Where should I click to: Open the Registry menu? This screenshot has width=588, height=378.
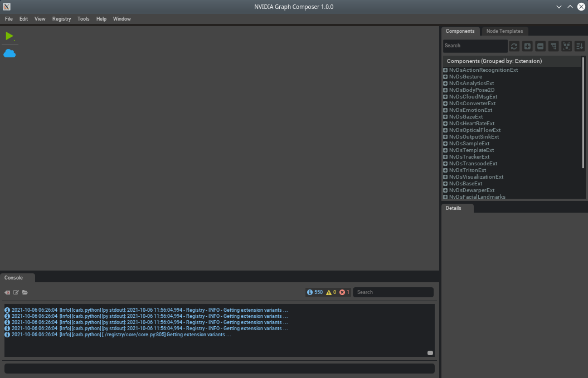[61, 19]
